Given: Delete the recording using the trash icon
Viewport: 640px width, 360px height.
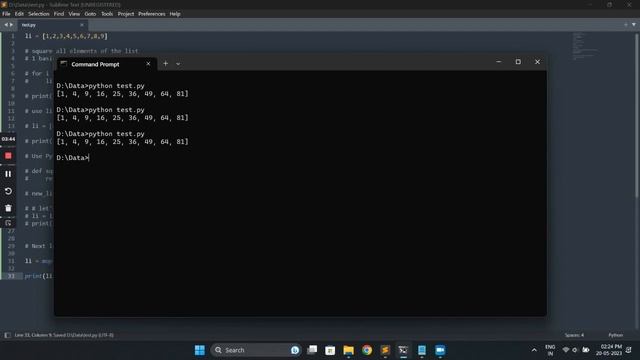Looking at the screenshot, I should click(x=8, y=208).
